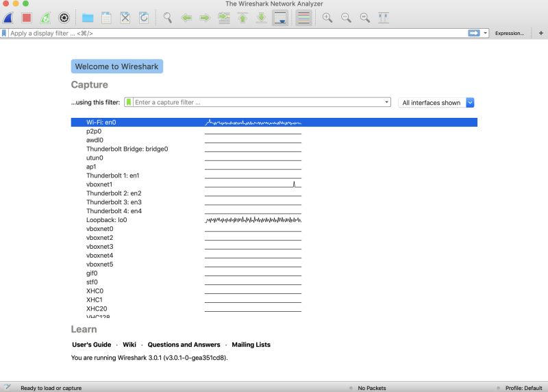Select Thunderbolt 1: en1 interface
The width and height of the screenshot is (548, 392).
click(x=274, y=175)
